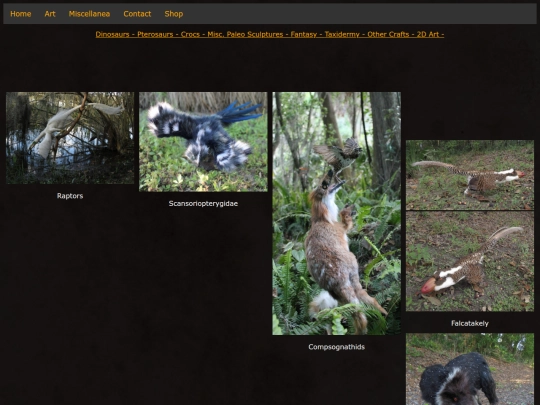Open the Taxidermy category link

(342, 34)
